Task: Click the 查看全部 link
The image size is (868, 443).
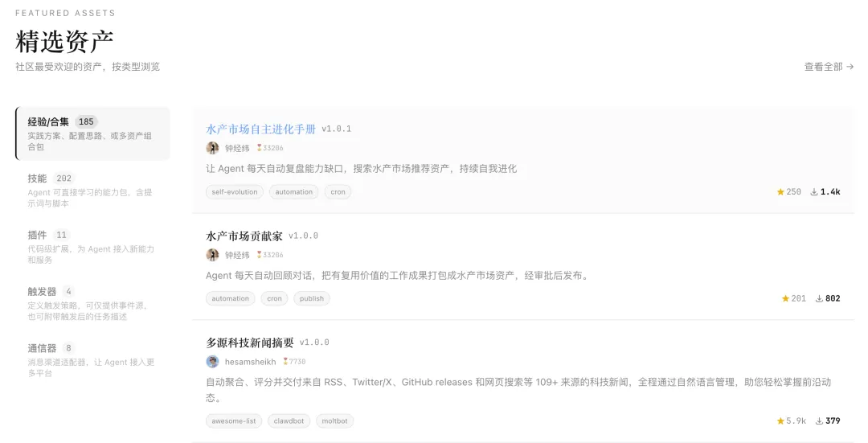Action: click(x=829, y=67)
